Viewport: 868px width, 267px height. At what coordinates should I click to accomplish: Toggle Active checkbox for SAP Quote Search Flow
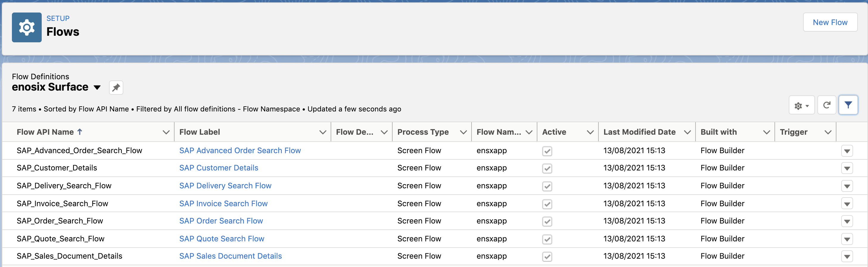[547, 239]
